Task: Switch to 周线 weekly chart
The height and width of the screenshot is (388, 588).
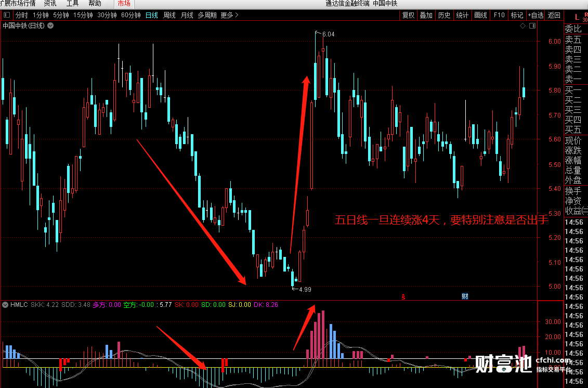Action: [x=169, y=15]
